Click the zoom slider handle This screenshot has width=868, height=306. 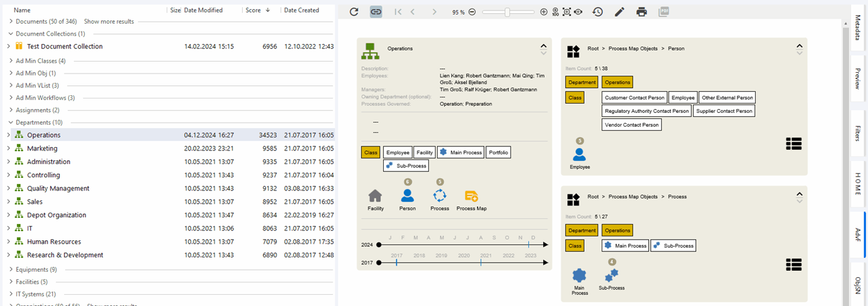pyautogui.click(x=507, y=12)
